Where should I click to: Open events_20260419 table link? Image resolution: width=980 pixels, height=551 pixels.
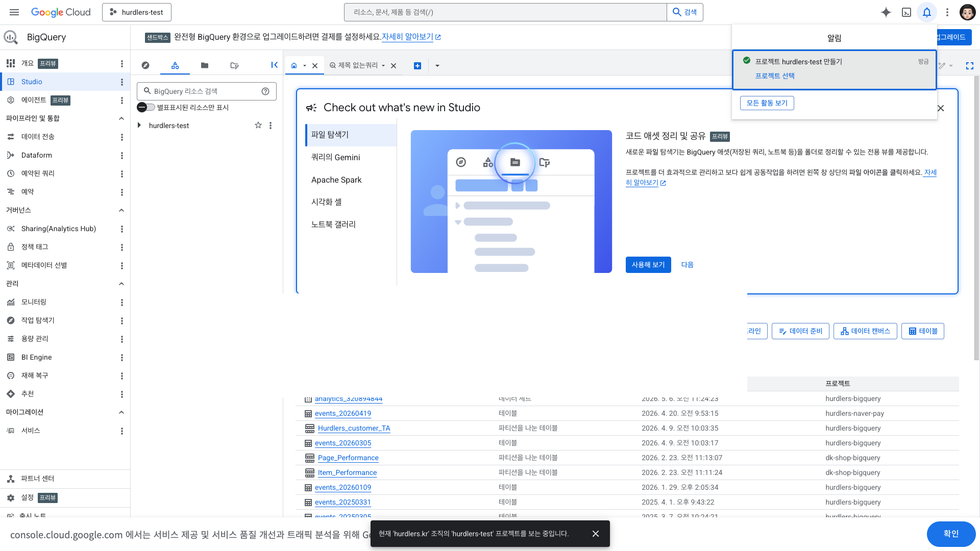click(343, 414)
